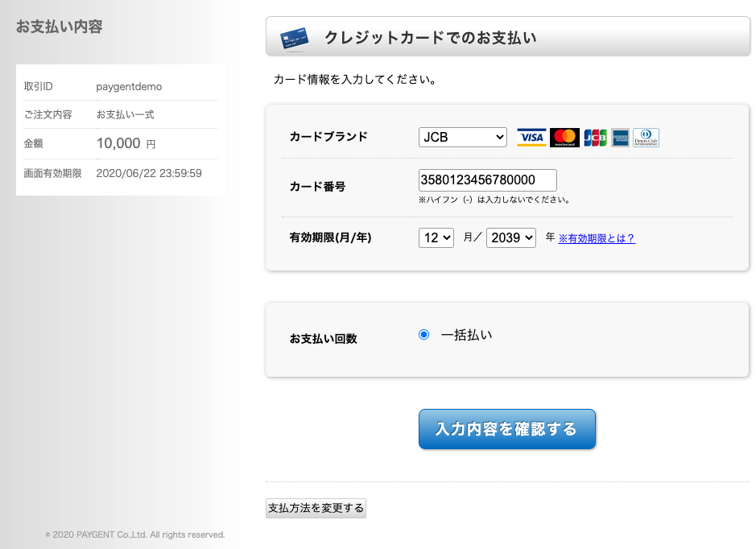The image size is (756, 549).
Task: Click the お支払い回数 label
Action: pyautogui.click(x=323, y=339)
